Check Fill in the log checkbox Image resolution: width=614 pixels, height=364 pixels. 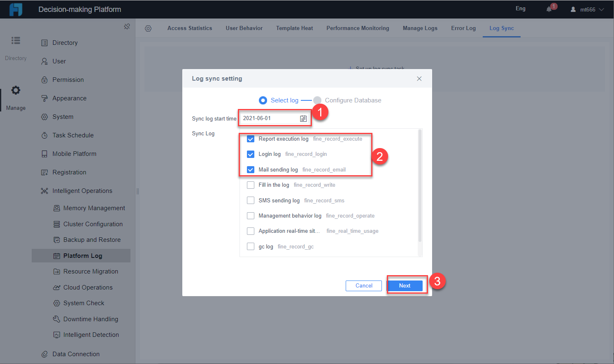tap(251, 185)
